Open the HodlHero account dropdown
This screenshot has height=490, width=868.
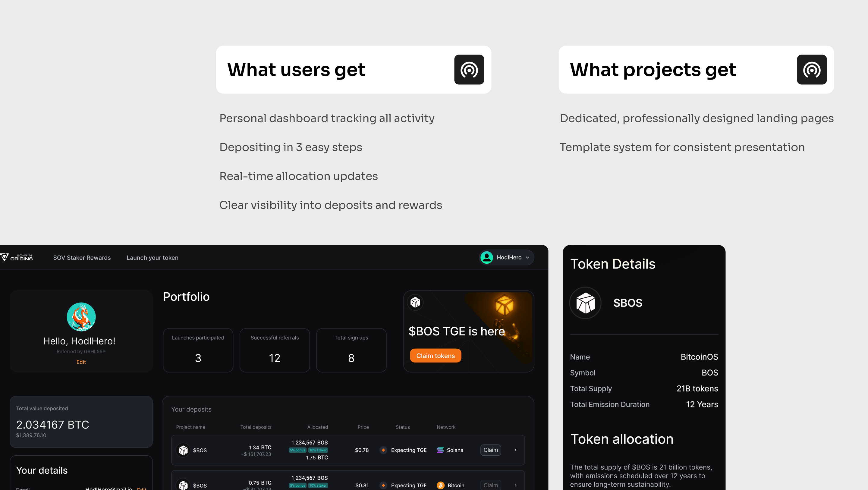pyautogui.click(x=528, y=257)
